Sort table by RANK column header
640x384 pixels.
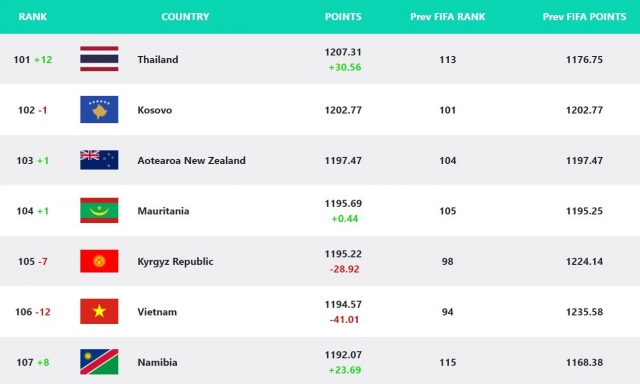click(33, 17)
